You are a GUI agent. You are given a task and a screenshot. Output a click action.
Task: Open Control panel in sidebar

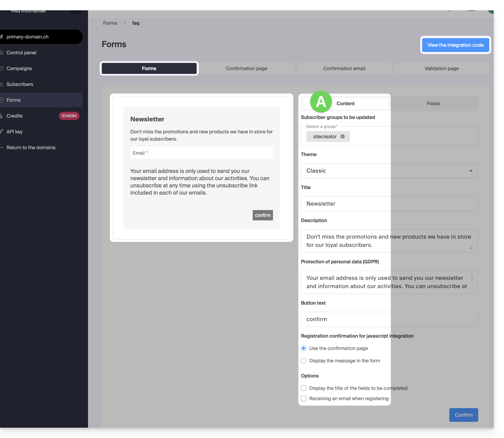[21, 53]
